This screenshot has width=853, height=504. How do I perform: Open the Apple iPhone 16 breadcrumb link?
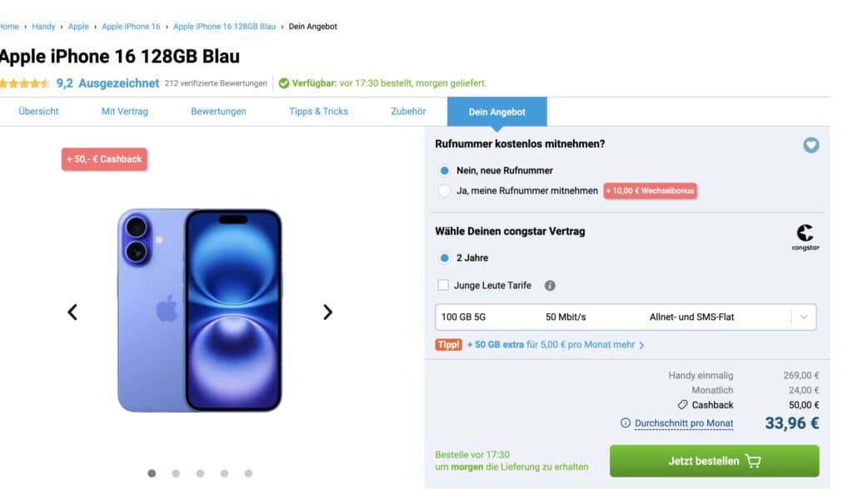[x=131, y=27]
